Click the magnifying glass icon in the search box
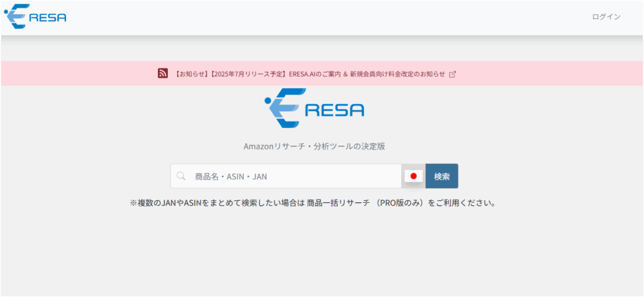 click(x=181, y=176)
